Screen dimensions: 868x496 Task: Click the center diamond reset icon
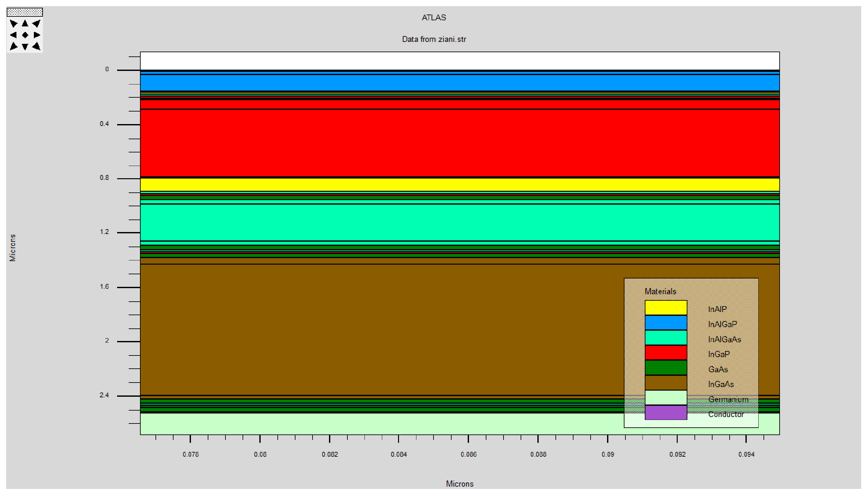point(25,35)
